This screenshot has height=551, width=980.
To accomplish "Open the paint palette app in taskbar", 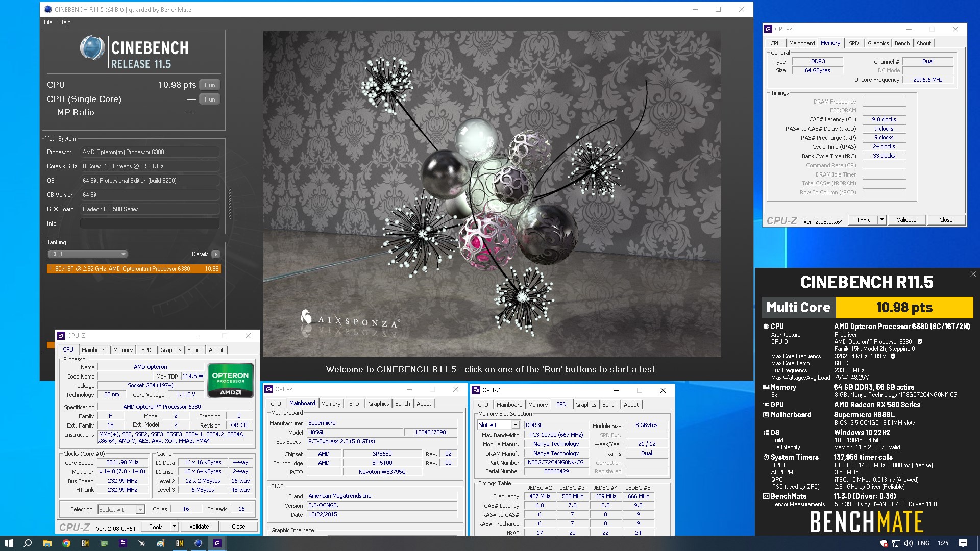I will tap(160, 543).
